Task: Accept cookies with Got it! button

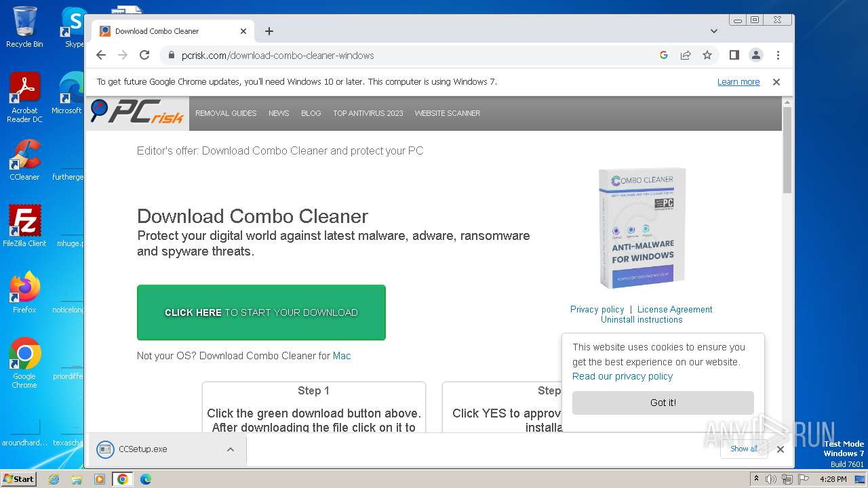Action: (663, 403)
